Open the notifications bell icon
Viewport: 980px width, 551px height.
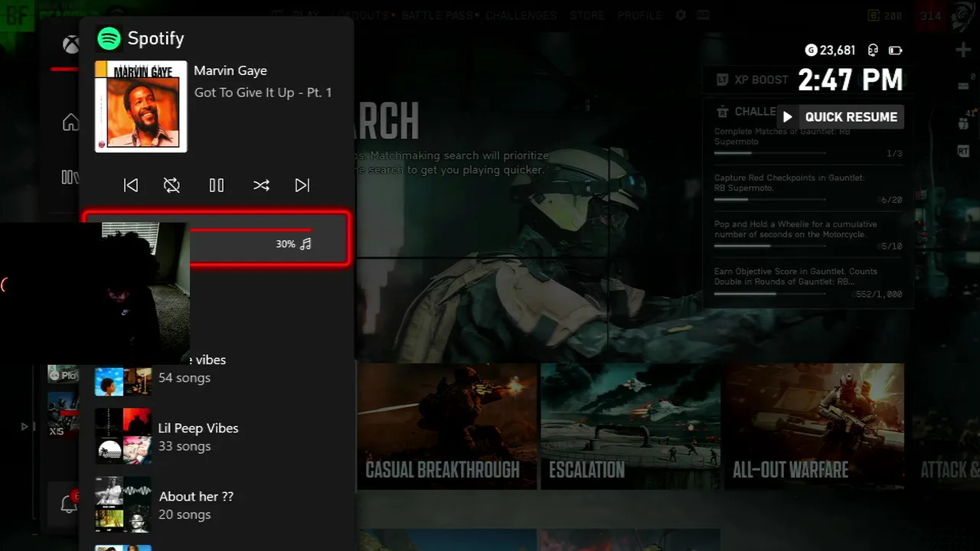coord(68,504)
